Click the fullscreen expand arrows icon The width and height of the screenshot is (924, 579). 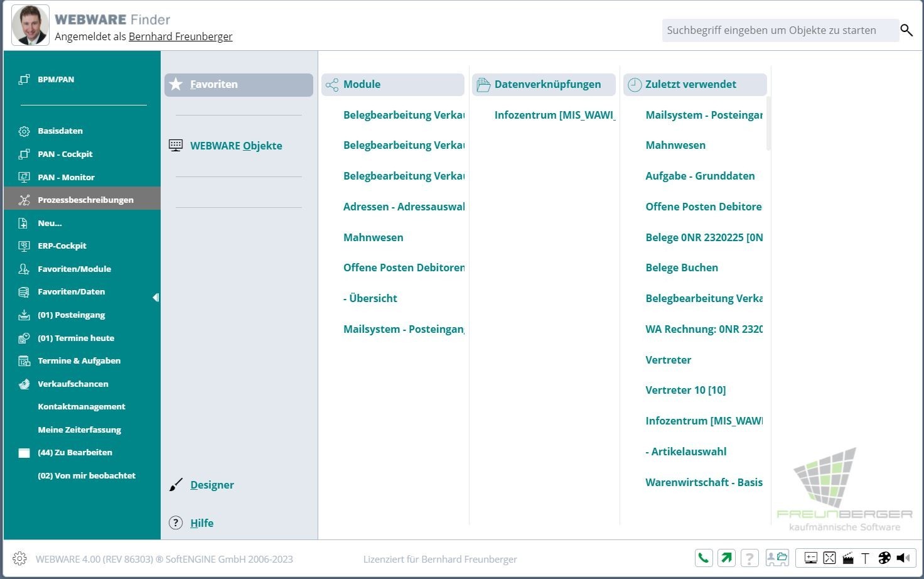(829, 558)
